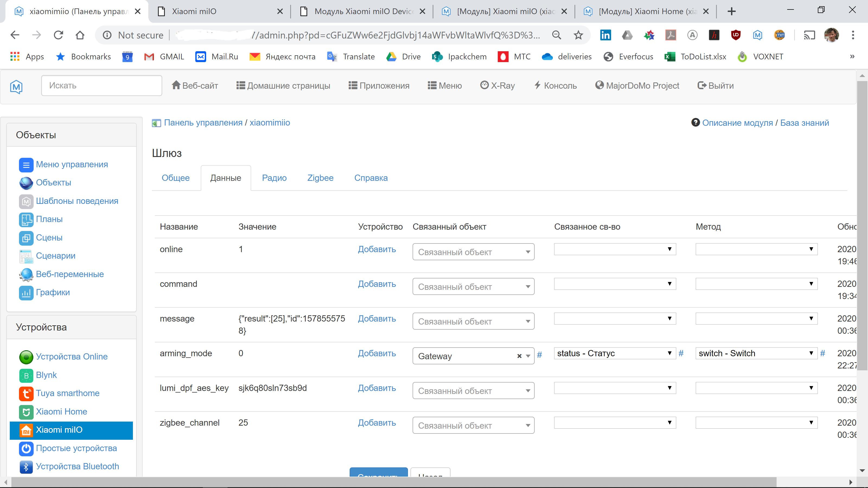The image size is (868, 488).
Task: Click Добавить on the command row
Action: 376,284
